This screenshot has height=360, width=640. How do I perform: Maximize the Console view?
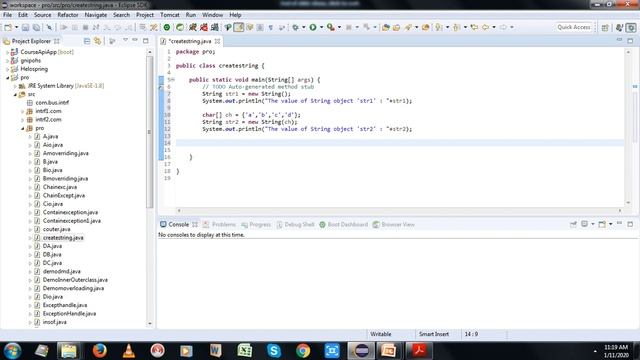pyautogui.click(x=630, y=224)
